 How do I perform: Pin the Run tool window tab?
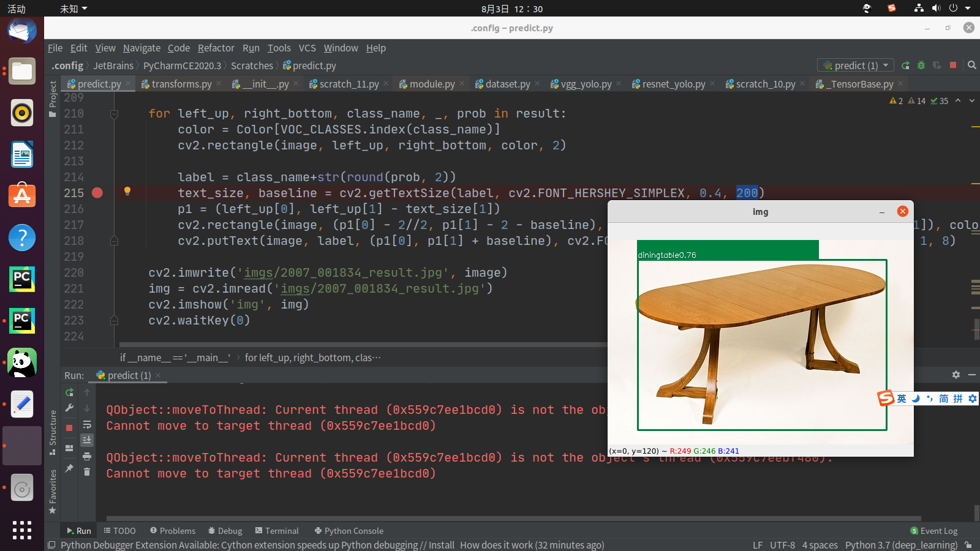point(69,467)
